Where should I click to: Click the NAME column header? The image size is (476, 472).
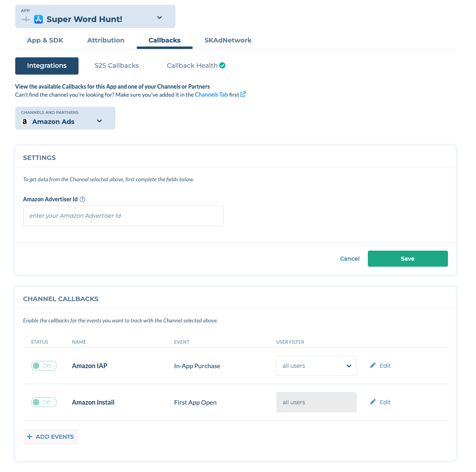tap(79, 342)
